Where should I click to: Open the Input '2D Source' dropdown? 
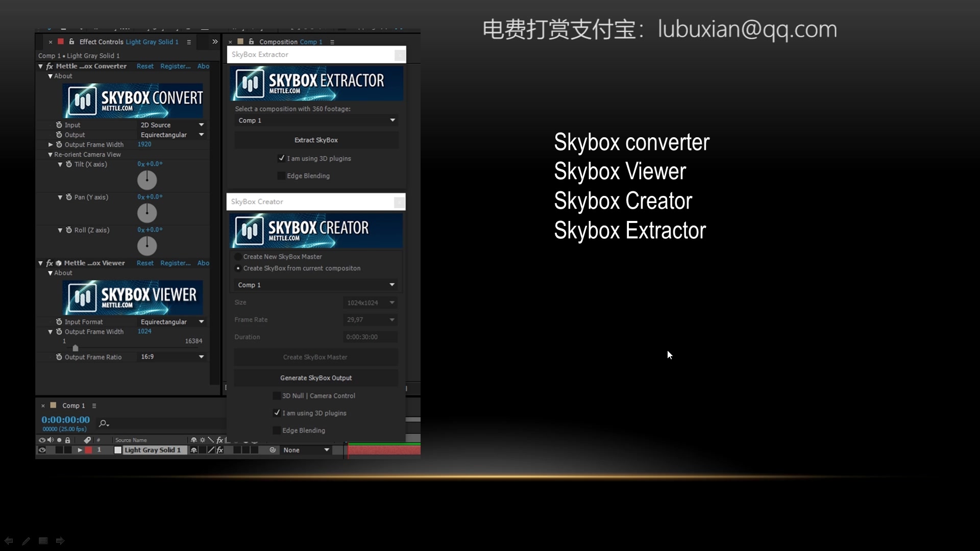[173, 125]
